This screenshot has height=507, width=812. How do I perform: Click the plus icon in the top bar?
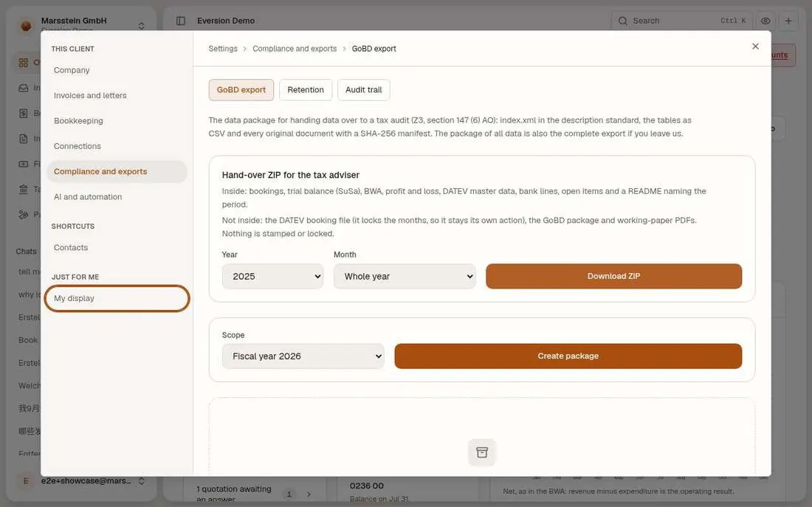pos(788,21)
